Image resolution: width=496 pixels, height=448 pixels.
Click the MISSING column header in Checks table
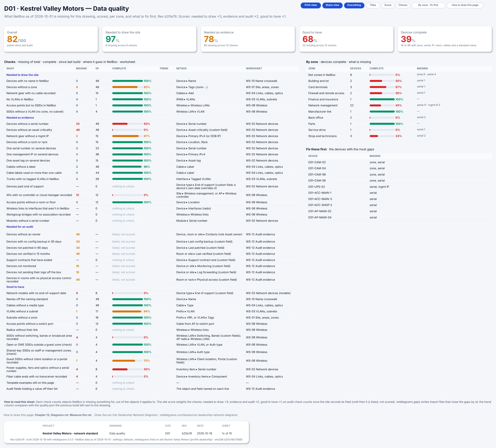point(81,69)
